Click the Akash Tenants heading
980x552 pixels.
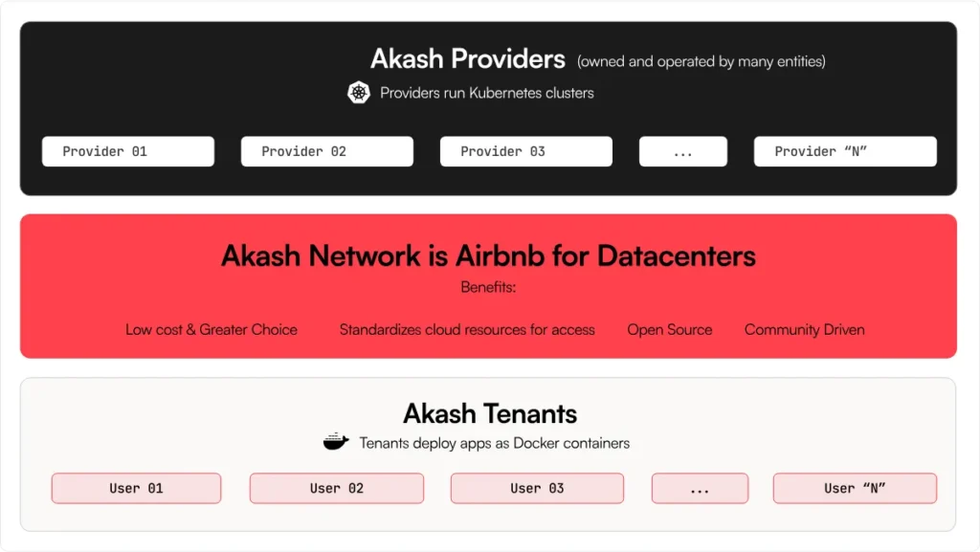tap(490, 413)
